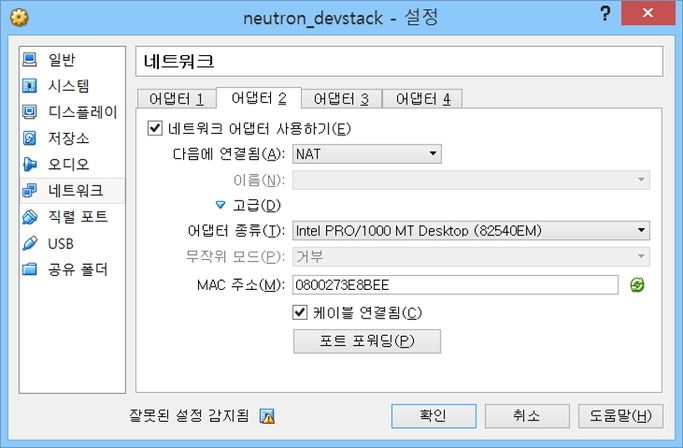
Task: Select 일반 in the settings list
Action: pyautogui.click(x=62, y=60)
